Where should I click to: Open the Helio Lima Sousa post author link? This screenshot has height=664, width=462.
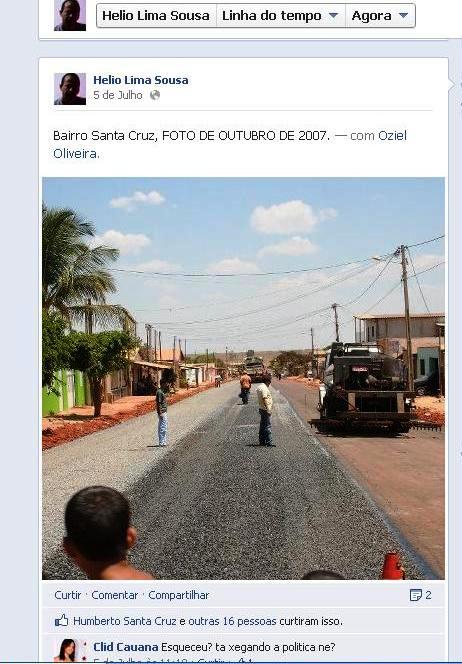click(x=141, y=80)
